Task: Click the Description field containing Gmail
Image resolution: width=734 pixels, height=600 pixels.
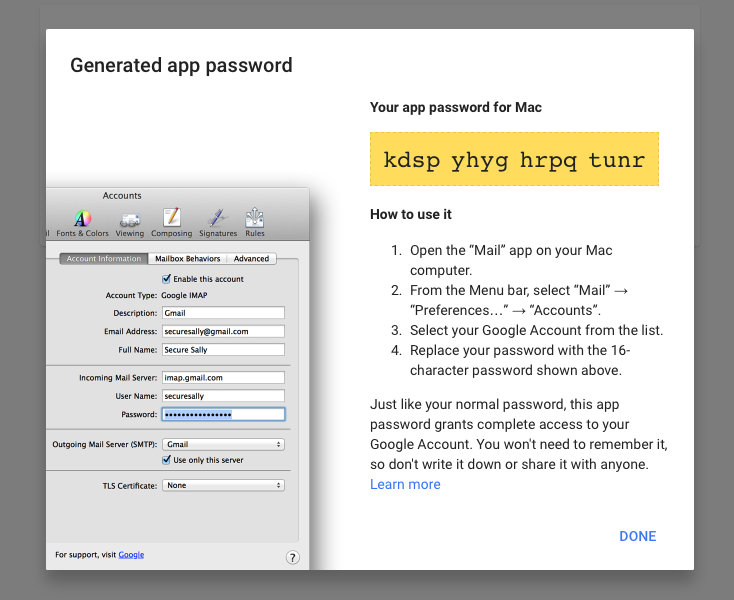Action: tap(223, 313)
